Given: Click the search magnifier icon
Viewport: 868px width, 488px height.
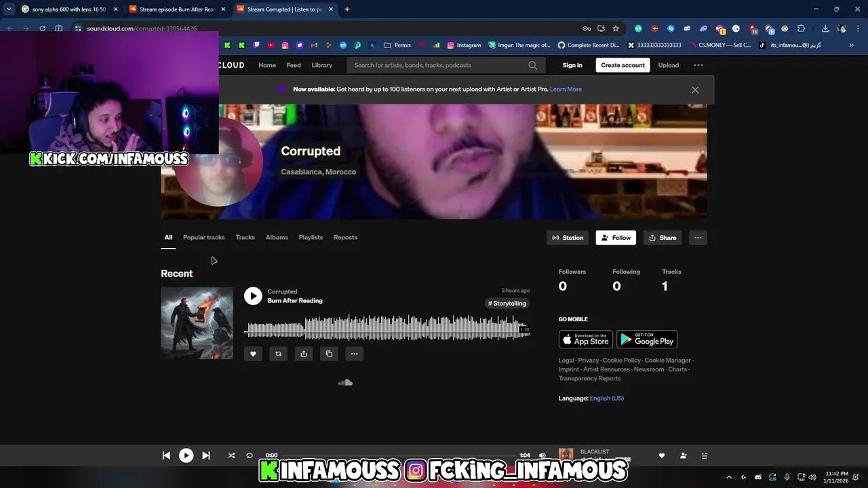Looking at the screenshot, I should click(532, 65).
